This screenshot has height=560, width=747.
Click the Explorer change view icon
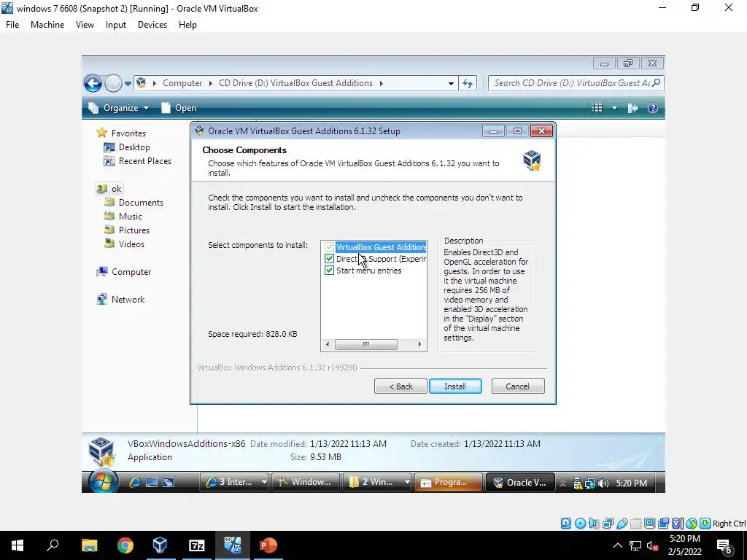[597, 108]
